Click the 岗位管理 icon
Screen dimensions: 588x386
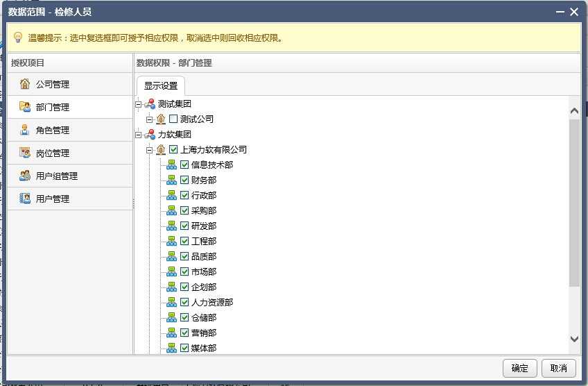pos(25,153)
